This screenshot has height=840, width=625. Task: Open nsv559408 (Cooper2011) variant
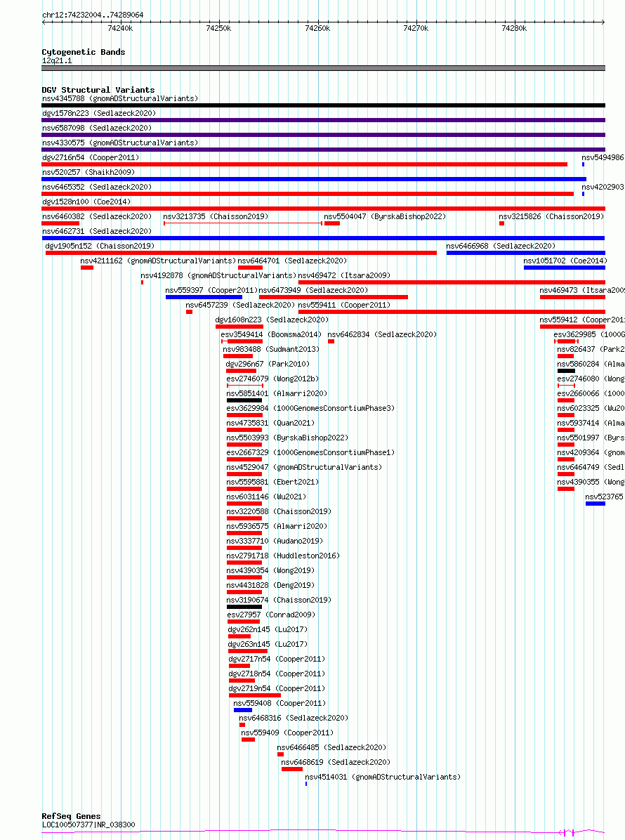[279, 703]
